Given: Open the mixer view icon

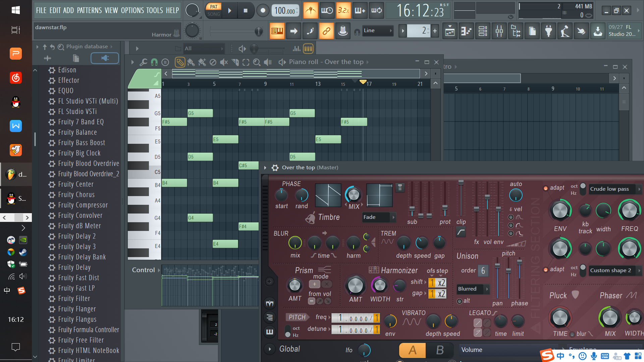Looking at the screenshot, I should (x=499, y=31).
